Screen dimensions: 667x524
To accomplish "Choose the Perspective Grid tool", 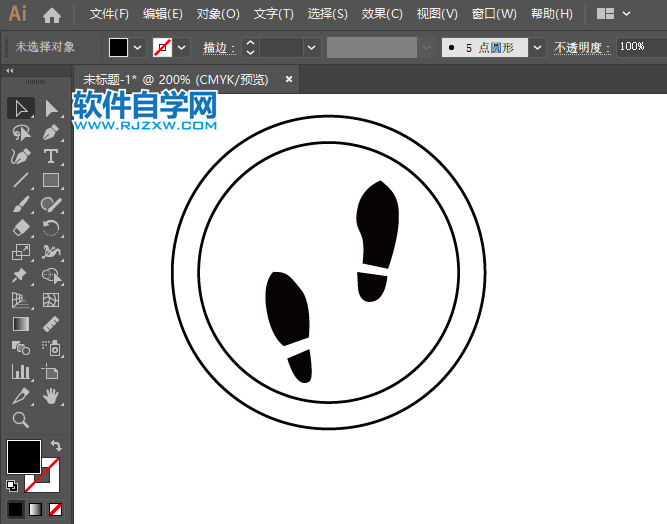I will (x=20, y=300).
